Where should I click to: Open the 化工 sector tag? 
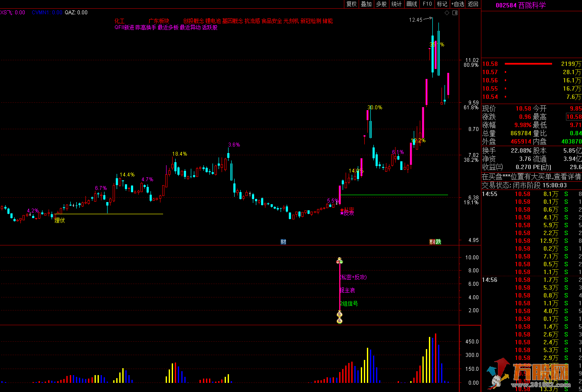[119, 21]
